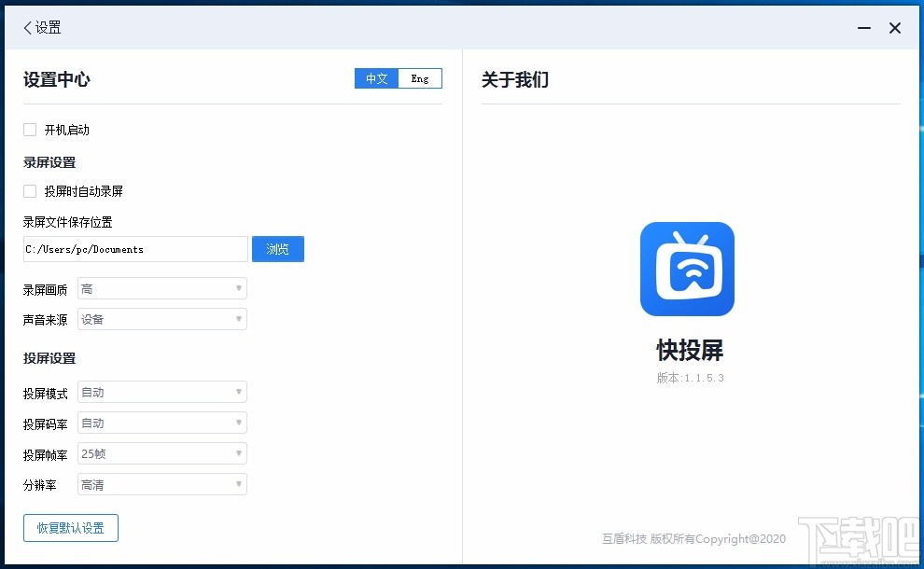Click the 浏览 browse button
The image size is (924, 569).
278,248
